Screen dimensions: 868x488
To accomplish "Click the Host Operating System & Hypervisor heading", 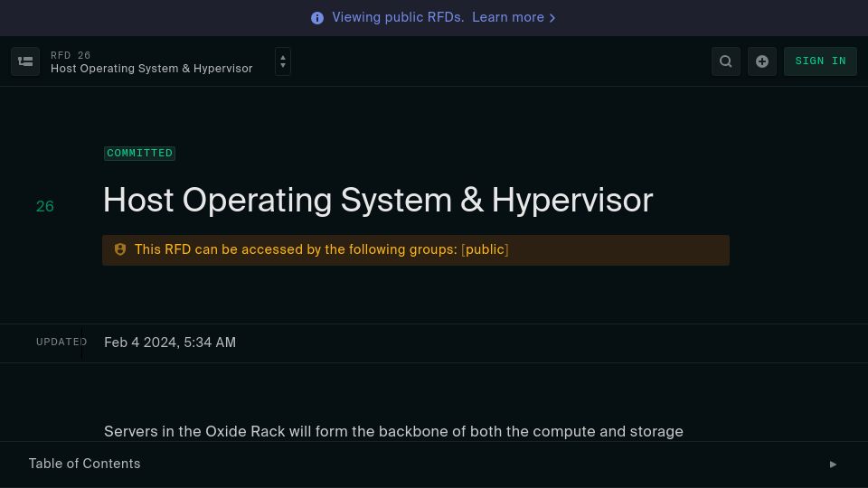I will (x=378, y=200).
